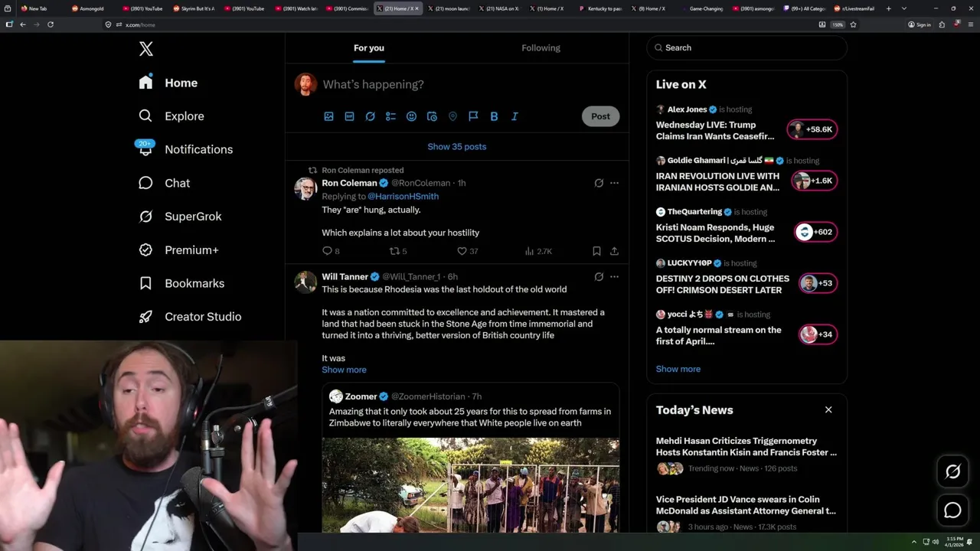This screenshot has height=551, width=980.
Task: Click the flag icon in composer
Action: (x=473, y=116)
